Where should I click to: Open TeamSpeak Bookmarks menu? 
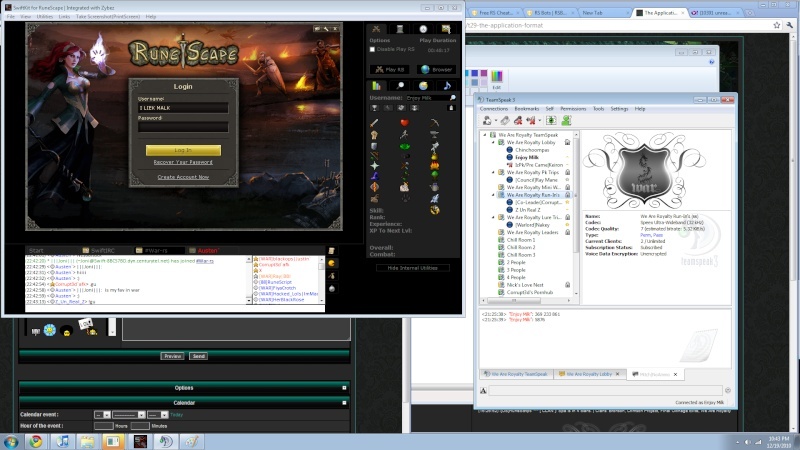[527, 109]
